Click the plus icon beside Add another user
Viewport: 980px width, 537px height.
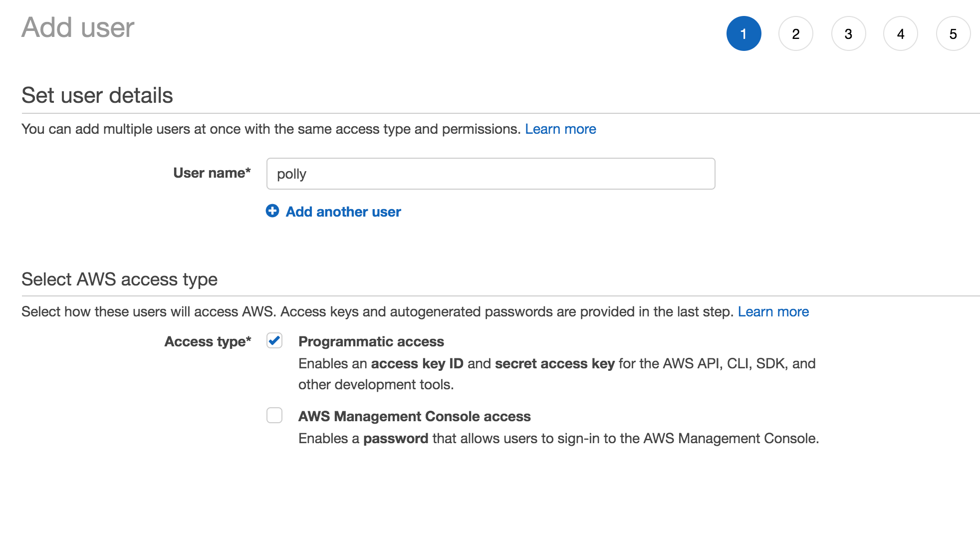click(x=272, y=211)
